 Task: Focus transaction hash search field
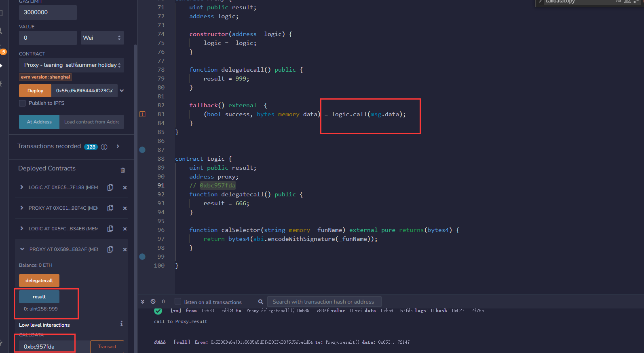(324, 302)
